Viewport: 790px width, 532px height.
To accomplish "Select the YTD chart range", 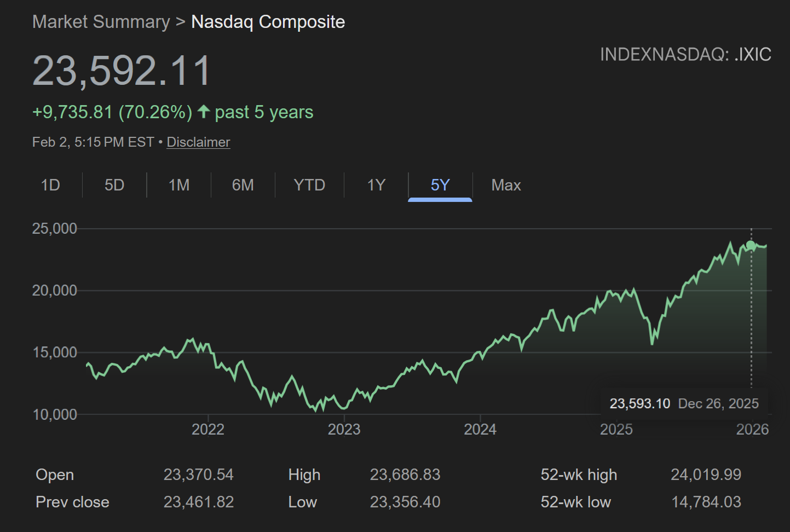I will tap(309, 185).
